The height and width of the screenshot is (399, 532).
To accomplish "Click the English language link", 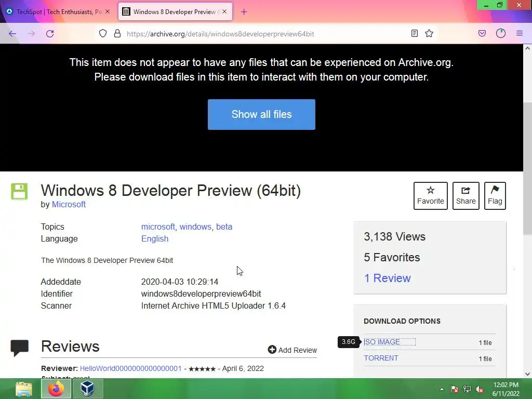I will [155, 239].
